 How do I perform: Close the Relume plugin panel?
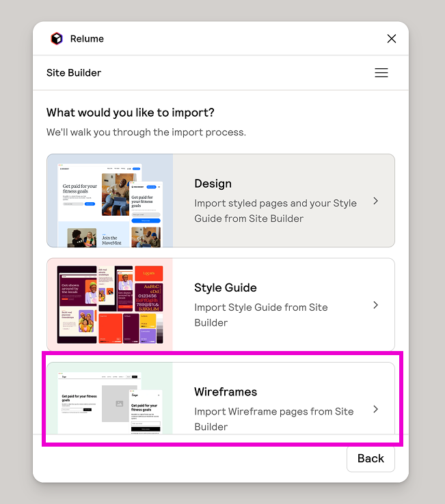tap(392, 39)
